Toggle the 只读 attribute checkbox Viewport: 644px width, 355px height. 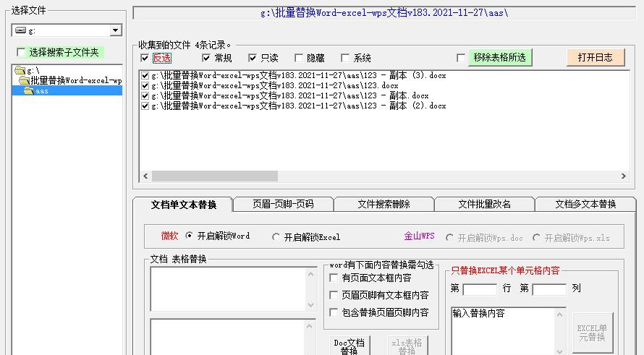pos(253,58)
